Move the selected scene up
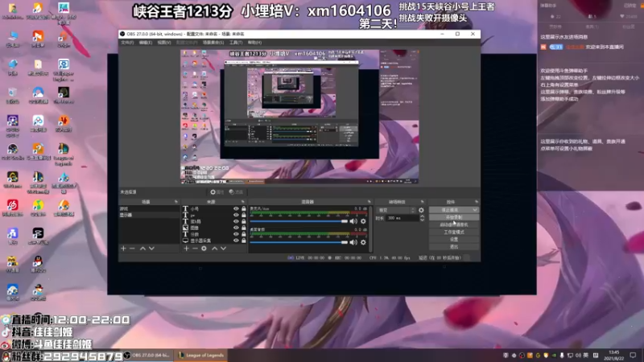The height and width of the screenshot is (362, 644). tap(142, 249)
